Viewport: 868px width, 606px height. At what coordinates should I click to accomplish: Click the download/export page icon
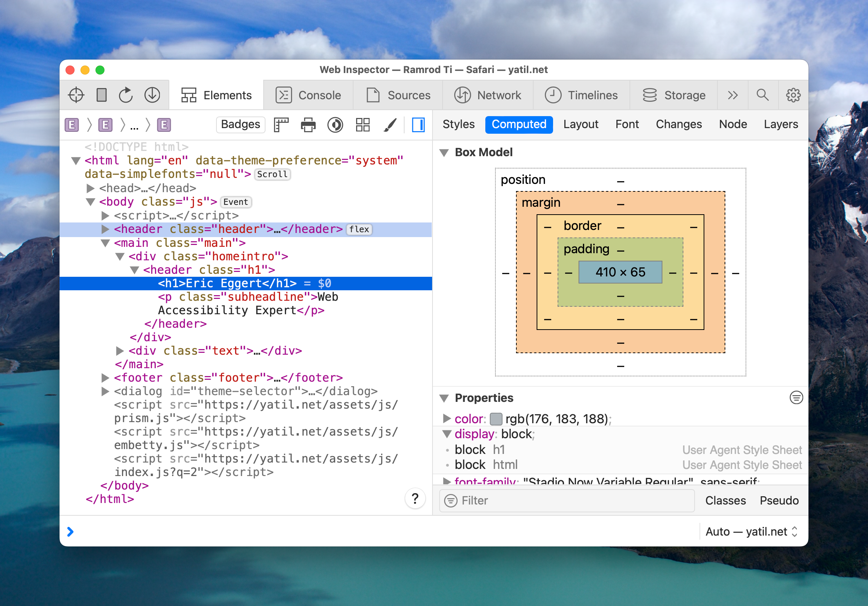pyautogui.click(x=152, y=95)
